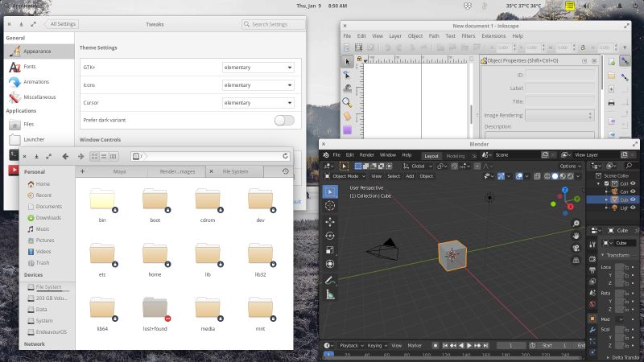Select the Cursor tool in Blender's toolbar
The image size is (644, 362).
330,206
